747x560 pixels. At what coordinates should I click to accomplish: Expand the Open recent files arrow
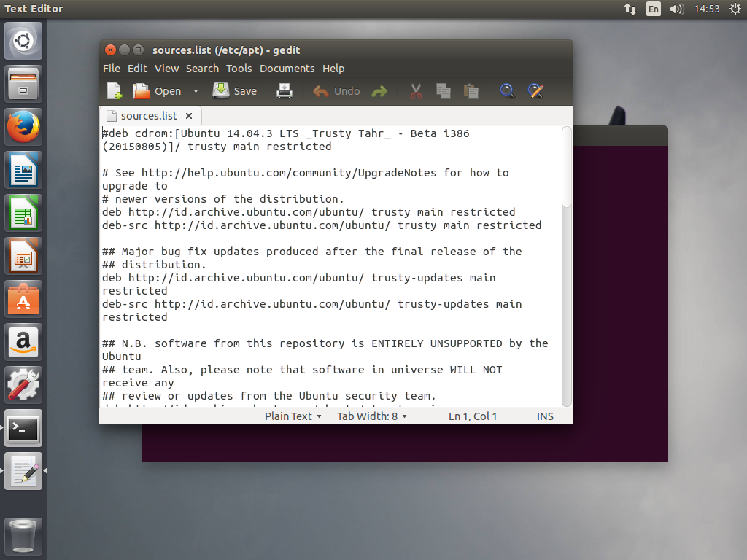[196, 91]
